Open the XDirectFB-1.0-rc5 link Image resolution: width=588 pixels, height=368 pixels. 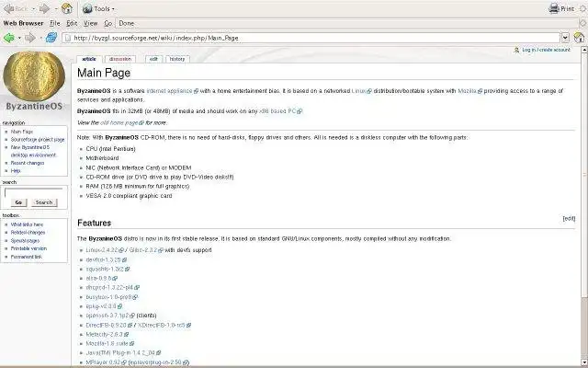click(164, 325)
